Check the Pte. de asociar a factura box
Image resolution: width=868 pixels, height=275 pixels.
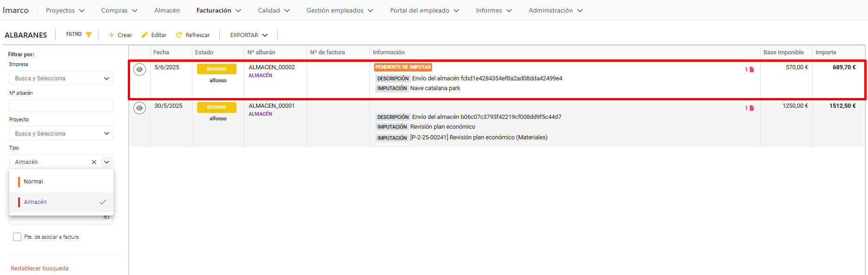point(17,237)
